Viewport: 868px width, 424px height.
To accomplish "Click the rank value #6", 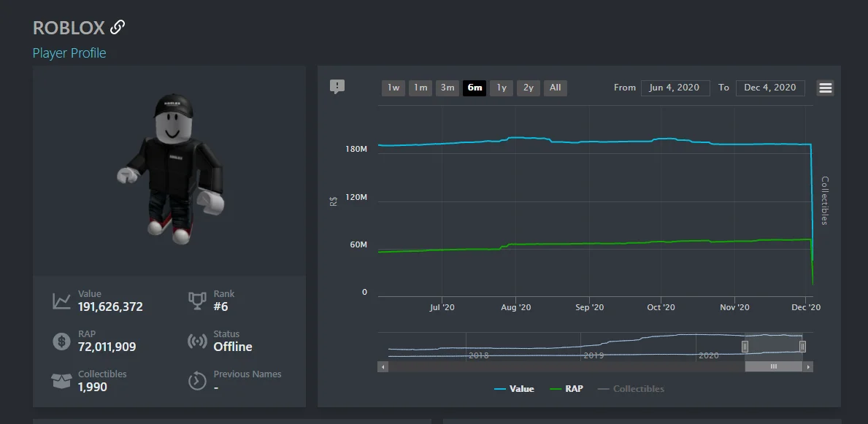I will (220, 307).
